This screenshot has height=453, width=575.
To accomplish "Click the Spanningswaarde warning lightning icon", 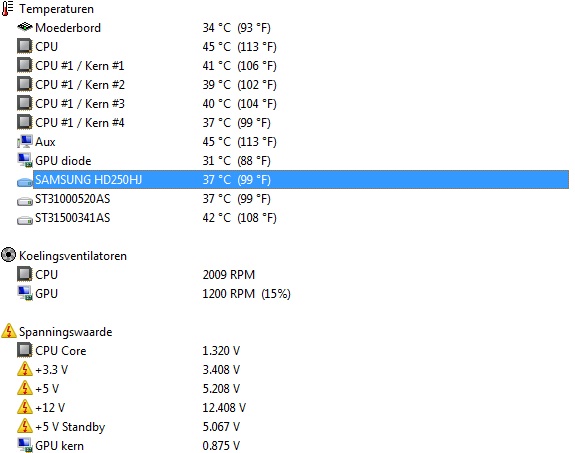I will click(x=9, y=331).
